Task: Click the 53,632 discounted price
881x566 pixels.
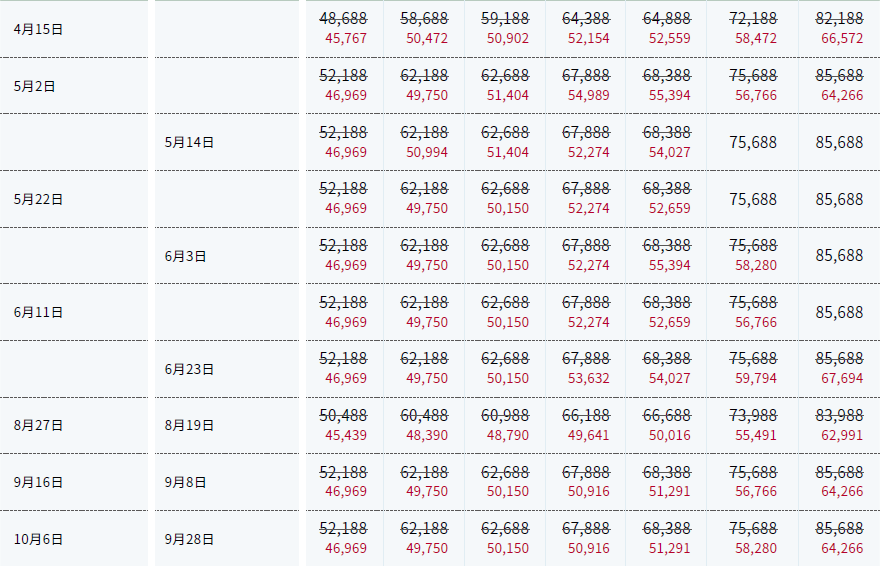Action: (x=588, y=379)
